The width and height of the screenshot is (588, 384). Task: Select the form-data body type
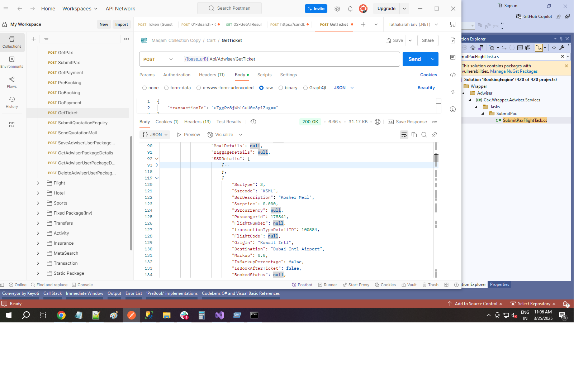166,88
